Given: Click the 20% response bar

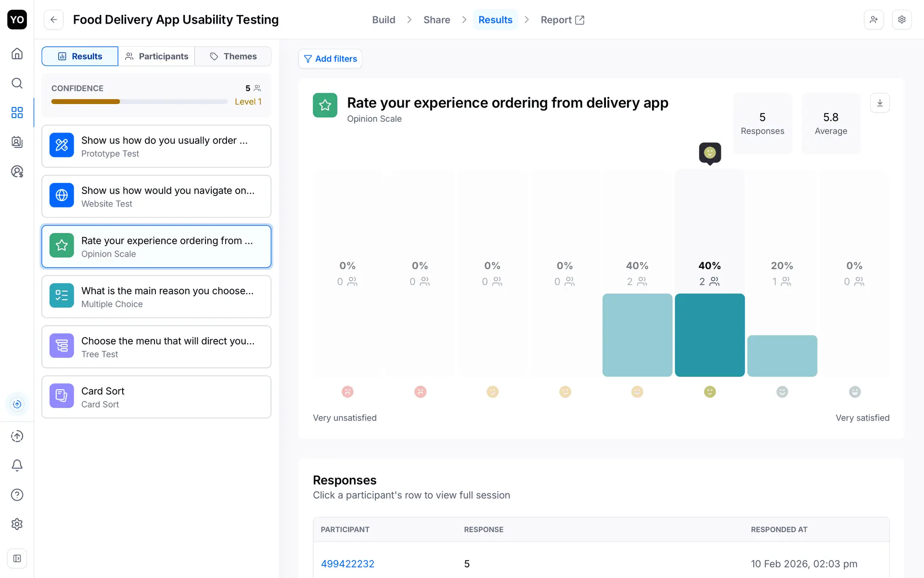Looking at the screenshot, I should tap(782, 356).
